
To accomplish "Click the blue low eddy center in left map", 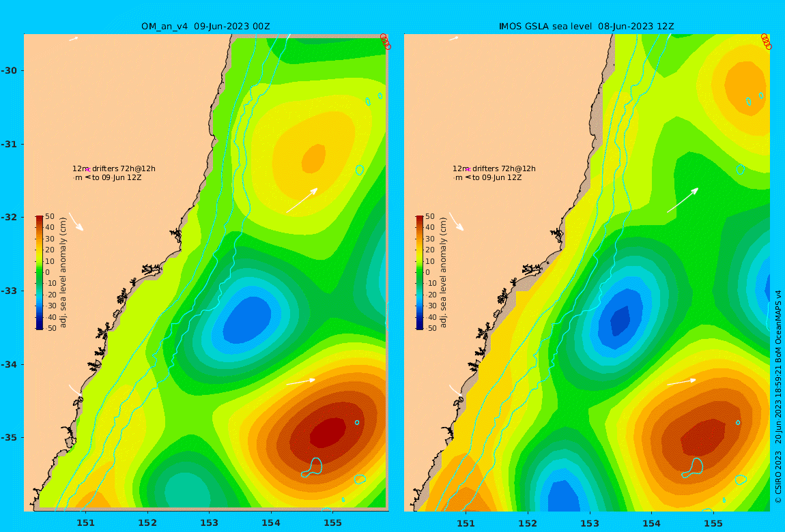I will [x=246, y=320].
